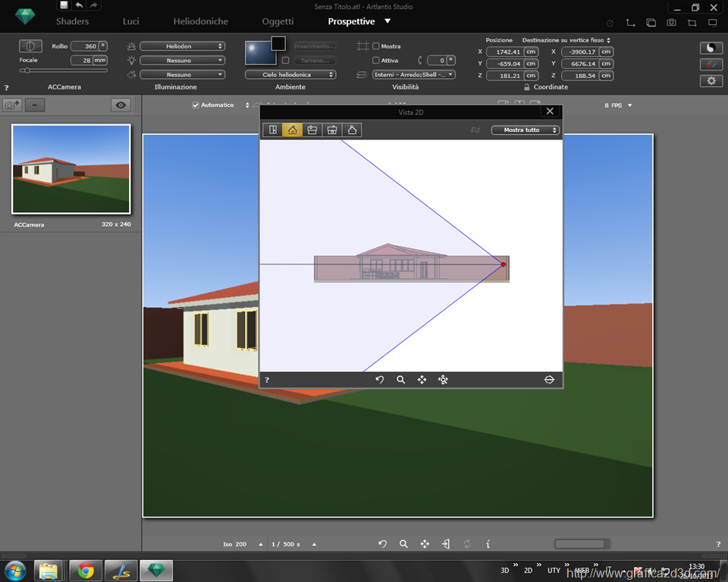The height and width of the screenshot is (582, 728).
Task: Open the Oggetti tab
Action: (x=278, y=21)
